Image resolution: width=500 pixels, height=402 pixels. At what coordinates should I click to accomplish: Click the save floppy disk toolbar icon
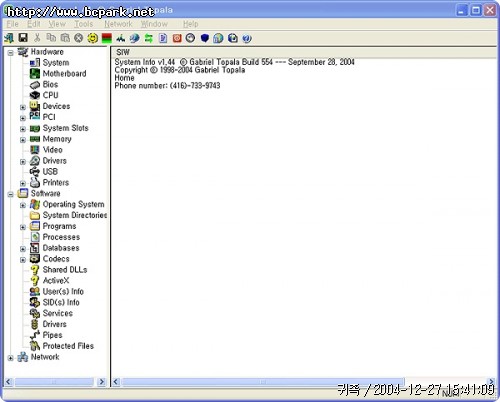point(23,38)
